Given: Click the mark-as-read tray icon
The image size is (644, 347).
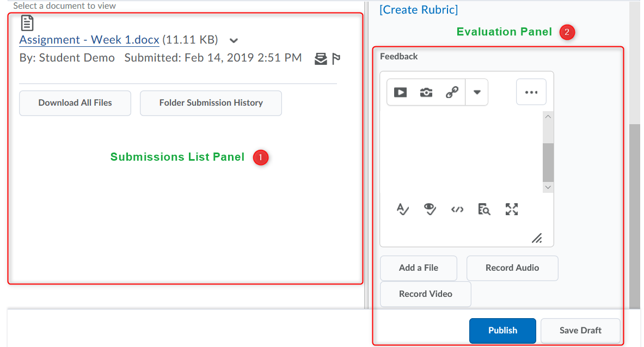Looking at the screenshot, I should coord(321,59).
